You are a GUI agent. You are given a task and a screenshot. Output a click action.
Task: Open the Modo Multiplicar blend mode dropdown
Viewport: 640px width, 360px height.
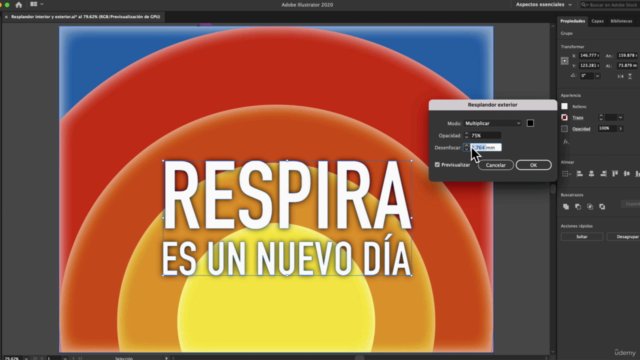point(493,123)
